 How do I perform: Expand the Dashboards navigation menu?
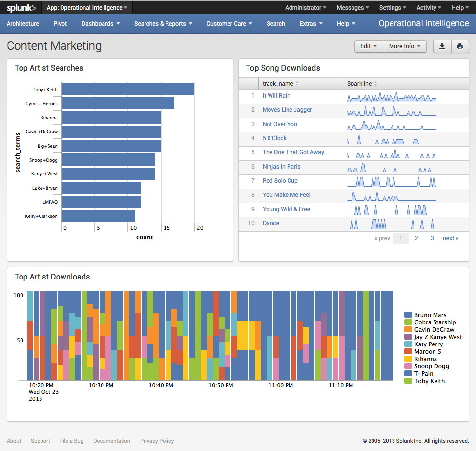tap(101, 24)
